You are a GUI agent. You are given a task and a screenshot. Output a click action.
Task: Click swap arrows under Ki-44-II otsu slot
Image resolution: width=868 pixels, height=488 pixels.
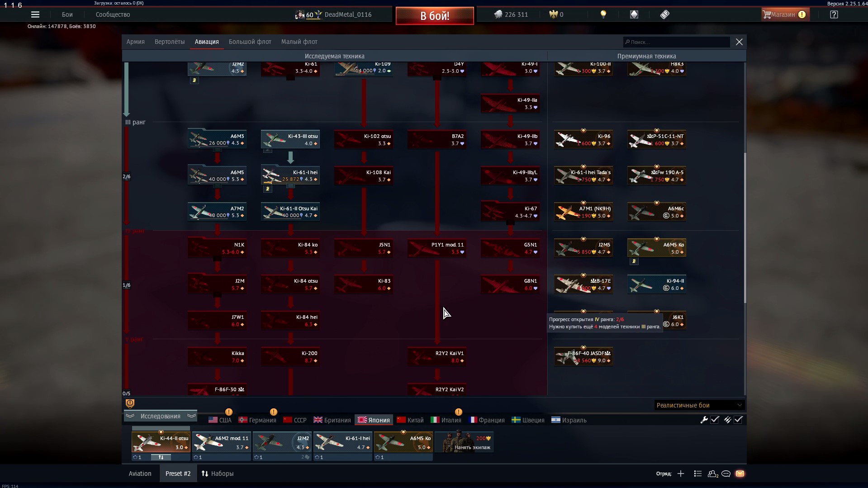click(161, 457)
